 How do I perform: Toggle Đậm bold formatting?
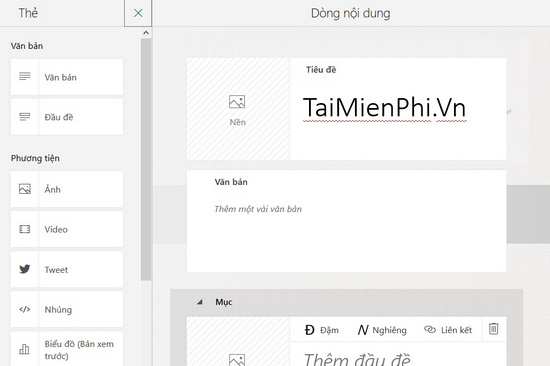pyautogui.click(x=322, y=330)
